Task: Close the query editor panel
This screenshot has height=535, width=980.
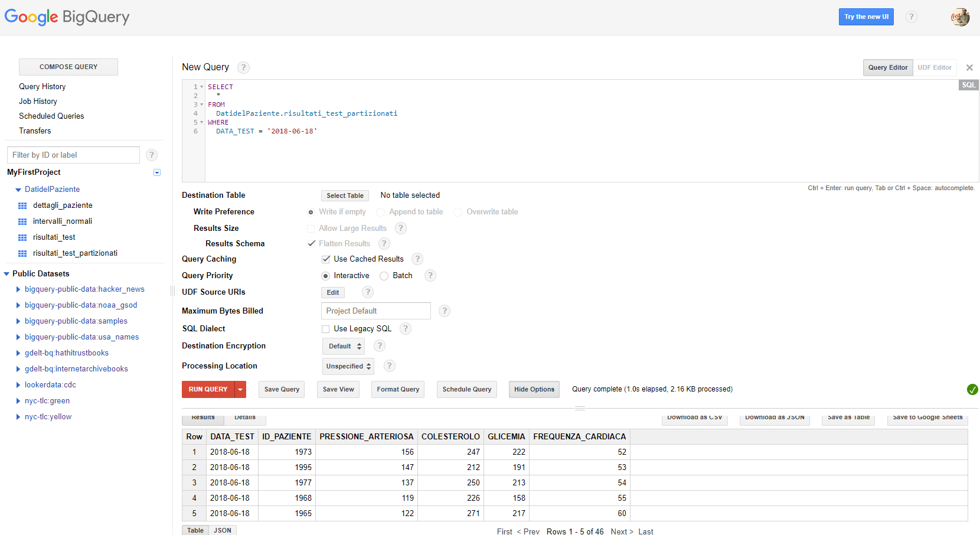Action: coord(969,67)
